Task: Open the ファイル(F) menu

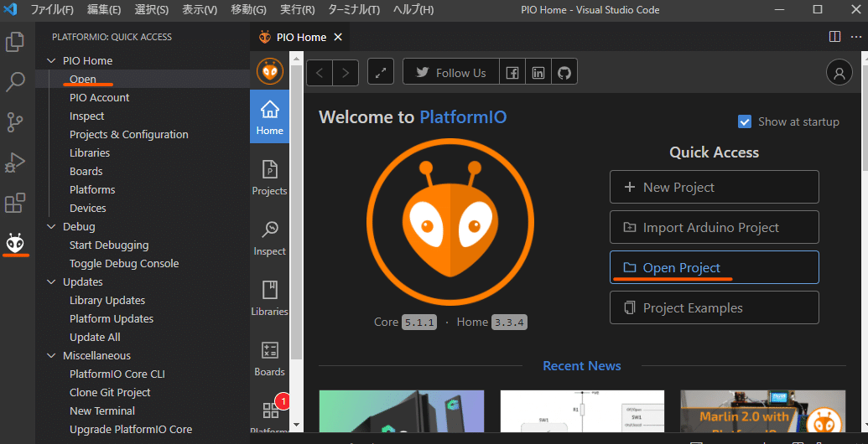Action: point(52,10)
